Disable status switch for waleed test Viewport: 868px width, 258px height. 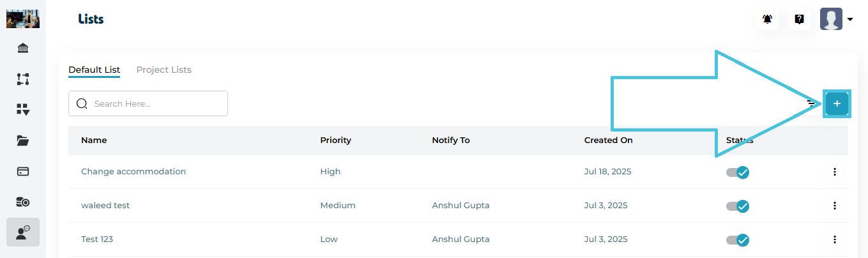738,206
